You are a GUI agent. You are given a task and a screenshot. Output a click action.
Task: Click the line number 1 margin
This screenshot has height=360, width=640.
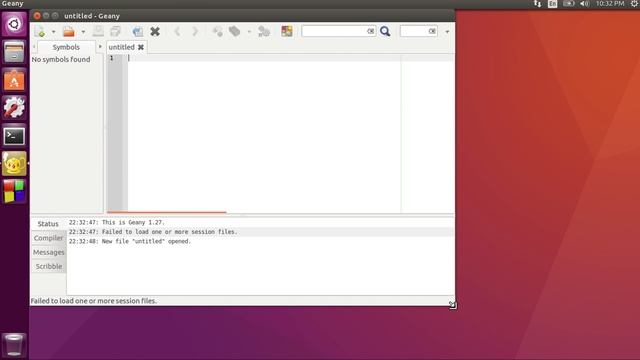111,58
